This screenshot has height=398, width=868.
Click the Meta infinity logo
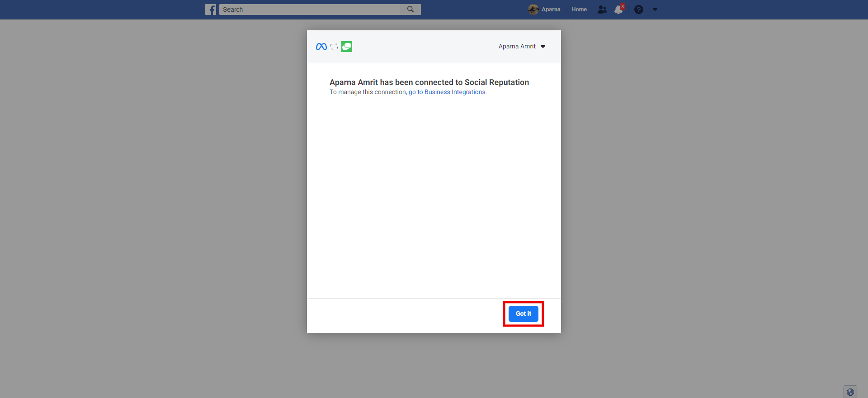[x=321, y=47]
